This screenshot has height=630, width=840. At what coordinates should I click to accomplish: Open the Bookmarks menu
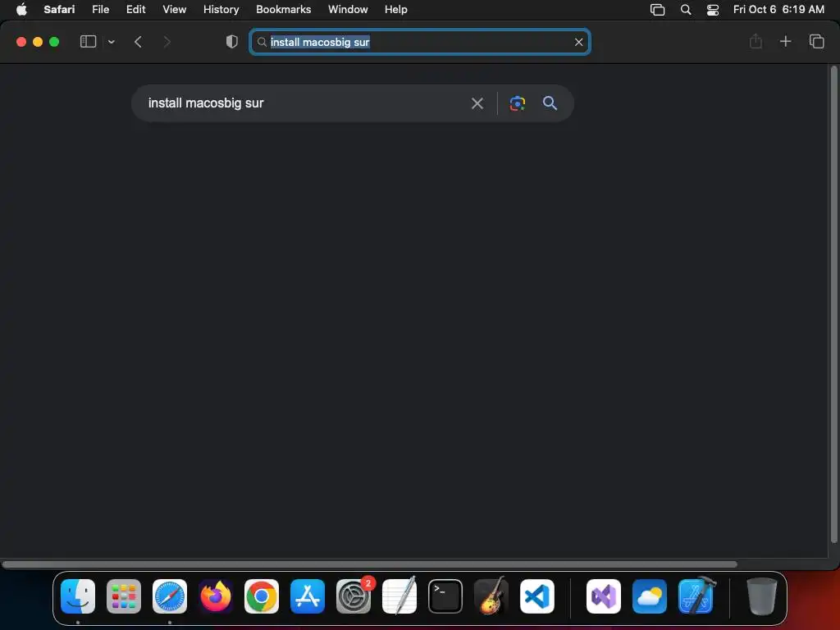[283, 9]
